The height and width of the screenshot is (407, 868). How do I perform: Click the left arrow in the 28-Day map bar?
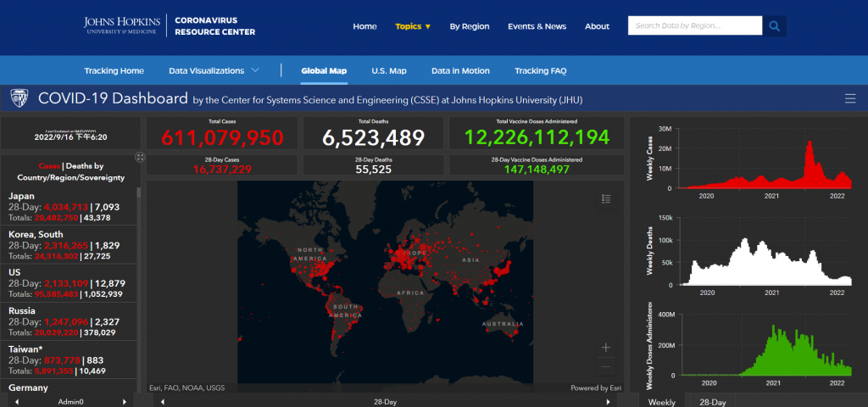coord(162,402)
